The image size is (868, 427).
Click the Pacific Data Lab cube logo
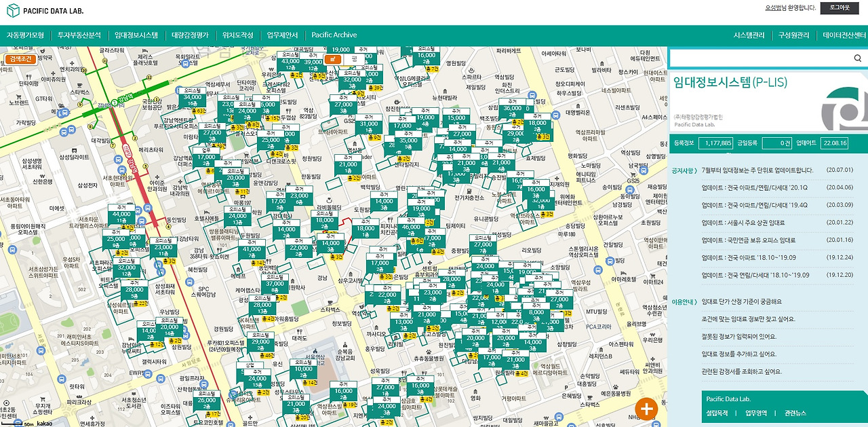(13, 12)
